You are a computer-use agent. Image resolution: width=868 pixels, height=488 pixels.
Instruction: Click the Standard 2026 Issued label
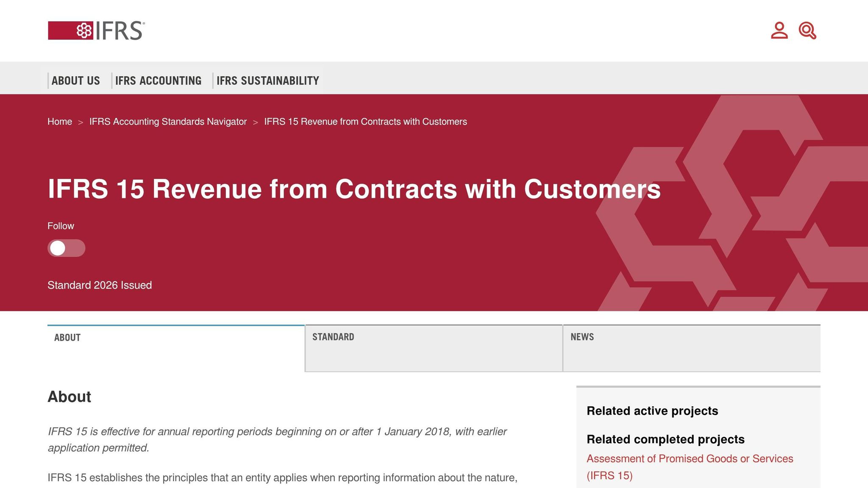(99, 285)
